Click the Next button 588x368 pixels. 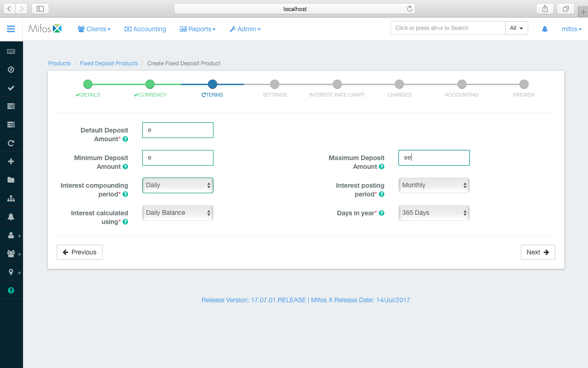pos(537,252)
